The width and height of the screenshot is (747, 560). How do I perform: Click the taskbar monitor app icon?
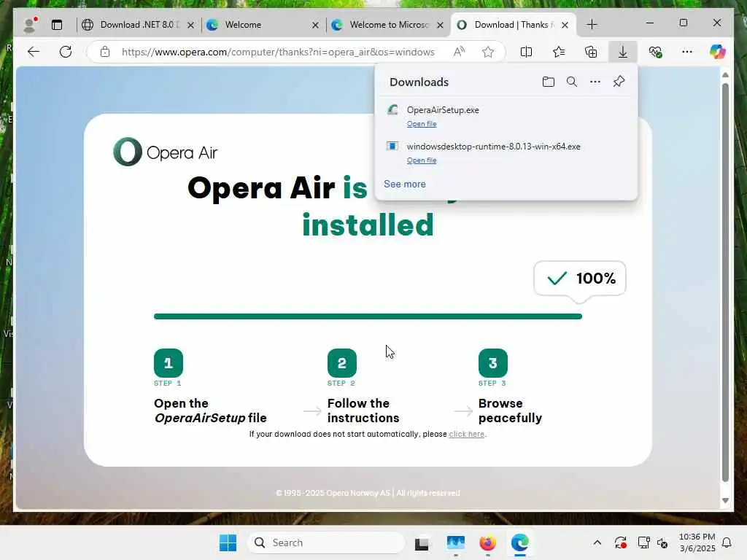click(455, 542)
